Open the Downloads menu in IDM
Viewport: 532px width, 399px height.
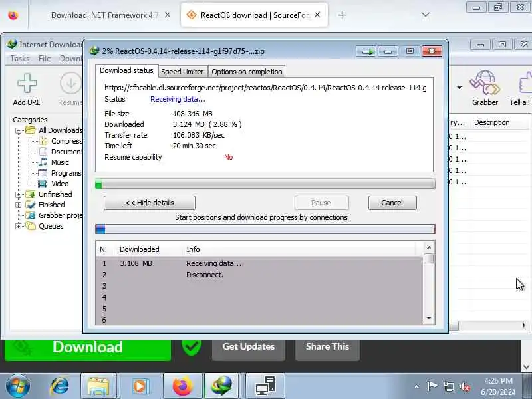tap(71, 59)
